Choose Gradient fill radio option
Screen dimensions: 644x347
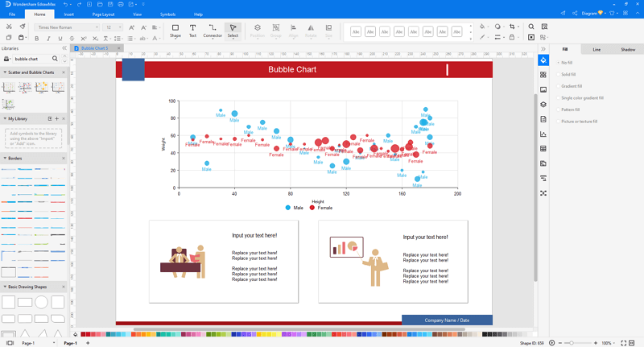(570, 86)
